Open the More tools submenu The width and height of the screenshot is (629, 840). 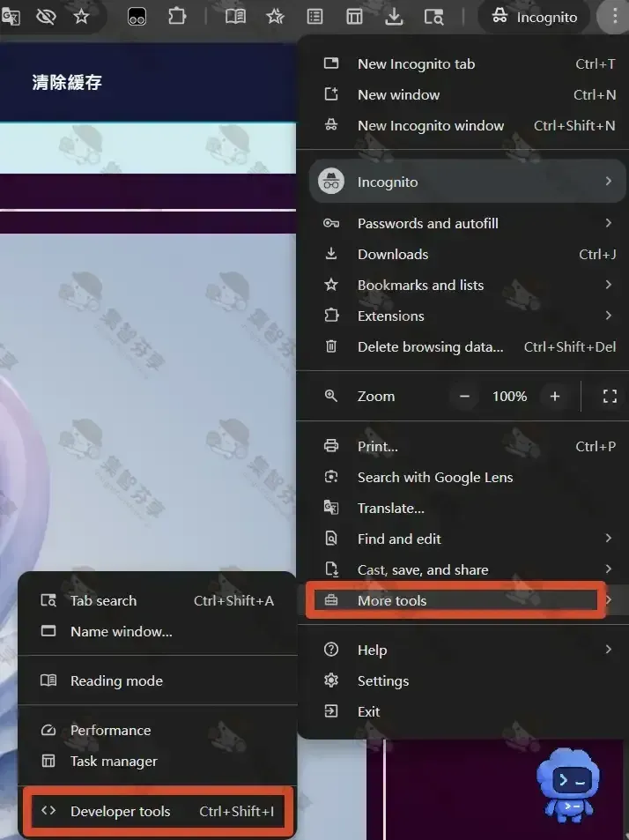click(462, 600)
